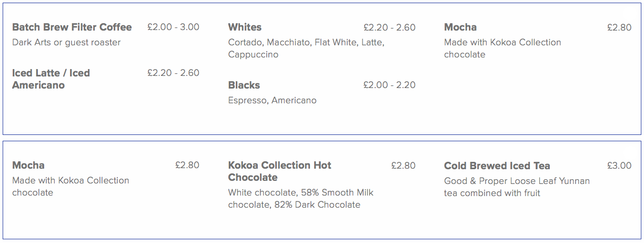Select the Blacks menu heading

point(244,85)
